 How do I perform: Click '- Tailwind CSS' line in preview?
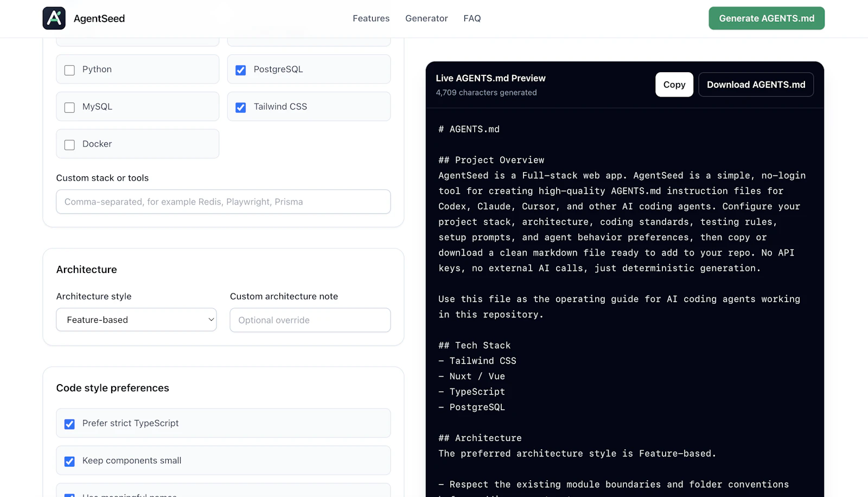coord(477,361)
